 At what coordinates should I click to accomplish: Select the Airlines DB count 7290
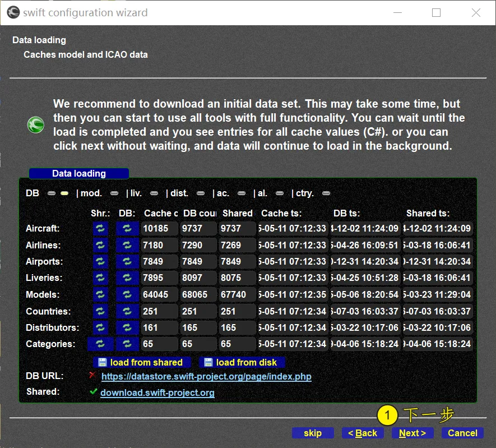tap(198, 245)
